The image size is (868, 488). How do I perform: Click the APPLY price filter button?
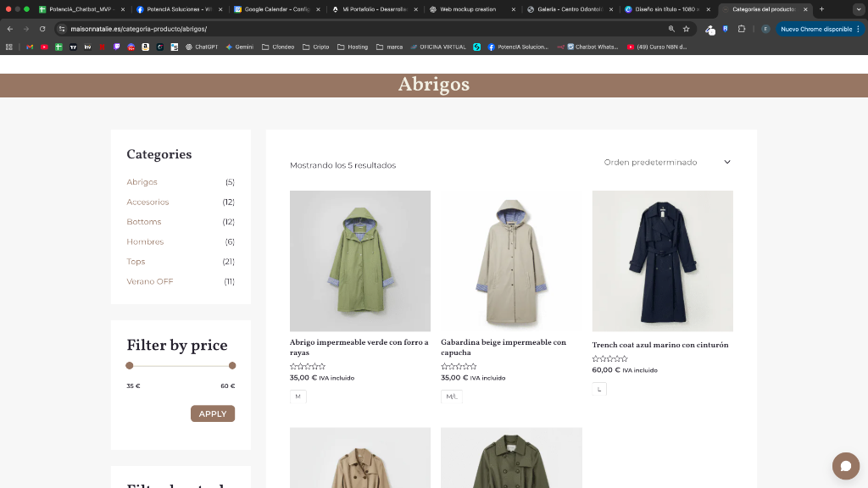click(212, 413)
